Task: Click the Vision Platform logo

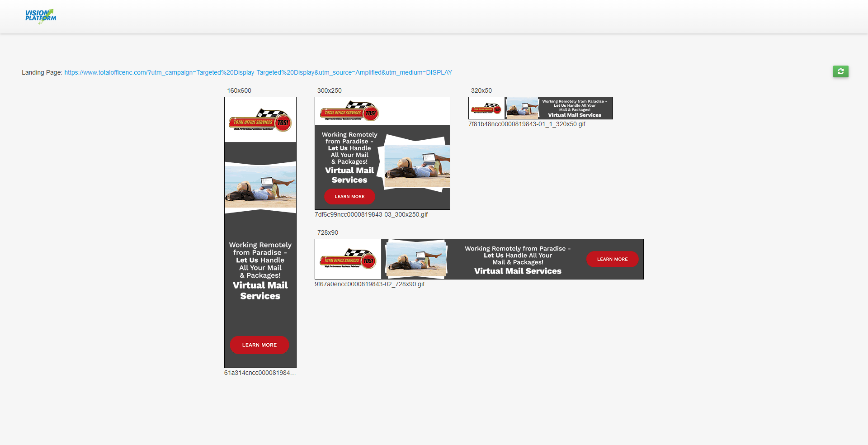Action: [x=41, y=16]
